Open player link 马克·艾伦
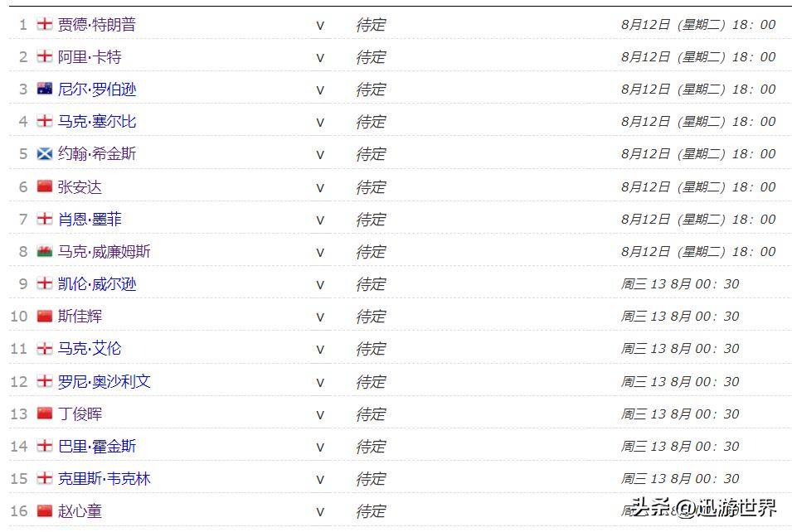 (90, 348)
